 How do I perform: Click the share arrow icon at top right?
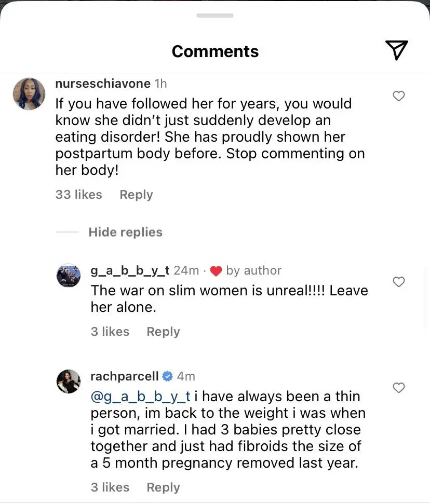396,50
